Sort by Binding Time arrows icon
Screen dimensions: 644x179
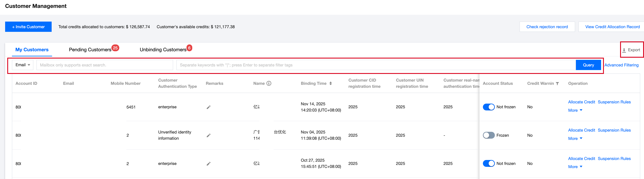point(331,83)
